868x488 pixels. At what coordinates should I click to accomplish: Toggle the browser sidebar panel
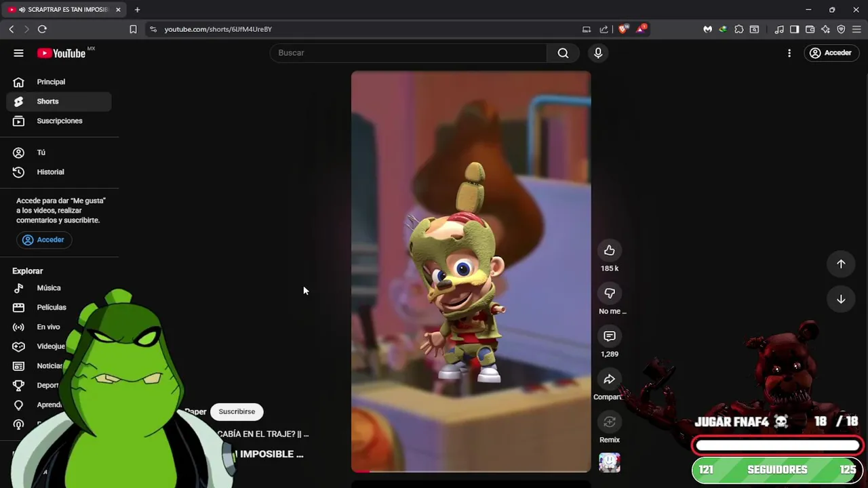tap(794, 29)
